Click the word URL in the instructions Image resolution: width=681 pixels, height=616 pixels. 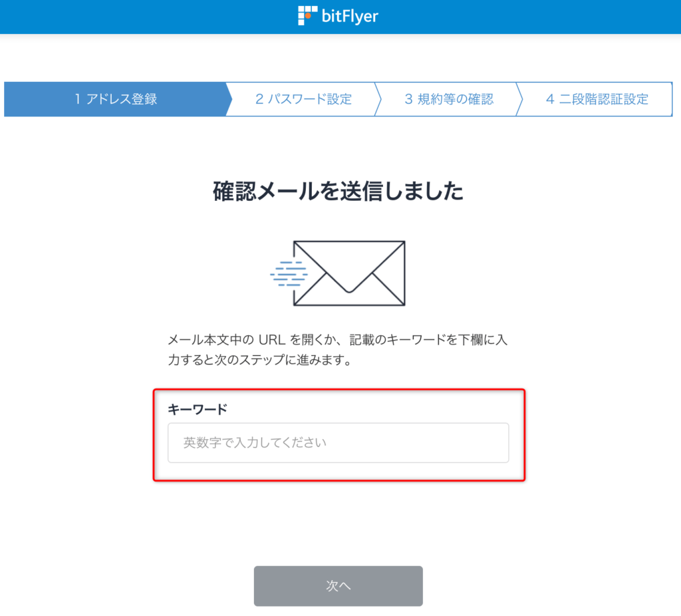pos(272,339)
